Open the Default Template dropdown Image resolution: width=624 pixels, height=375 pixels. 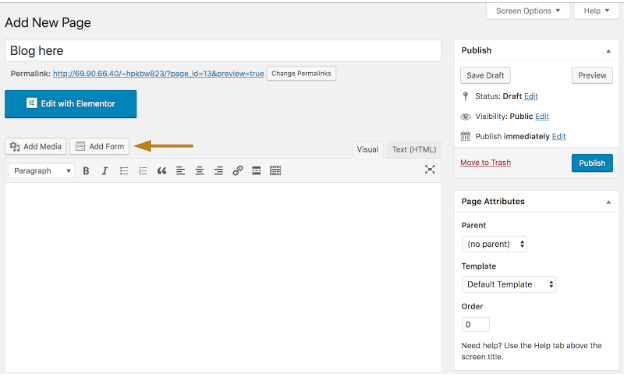tap(509, 284)
